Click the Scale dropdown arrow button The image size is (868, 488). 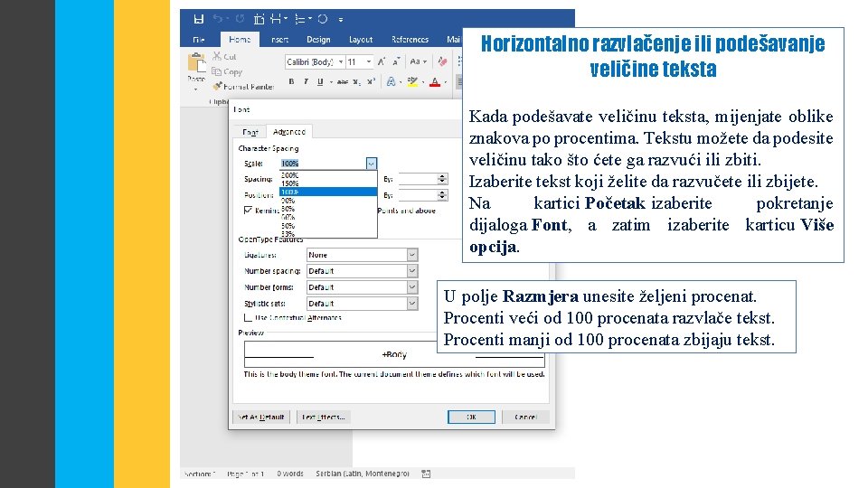click(x=372, y=164)
